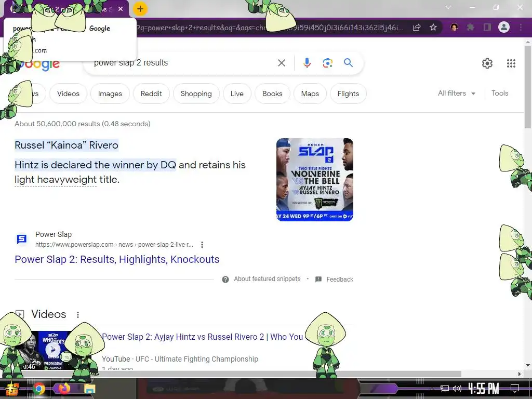Share this page via address bar icon
The height and width of the screenshot is (399, 532).
pyautogui.click(x=417, y=28)
